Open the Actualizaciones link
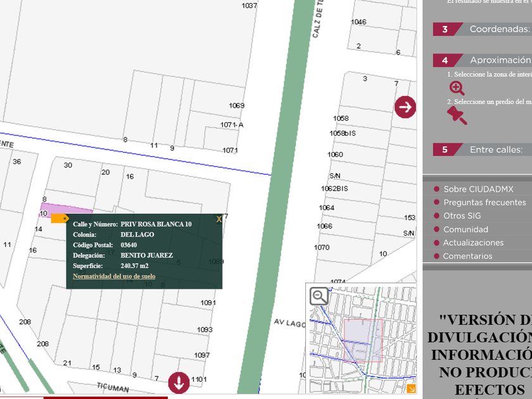The width and height of the screenshot is (532, 399). click(473, 243)
